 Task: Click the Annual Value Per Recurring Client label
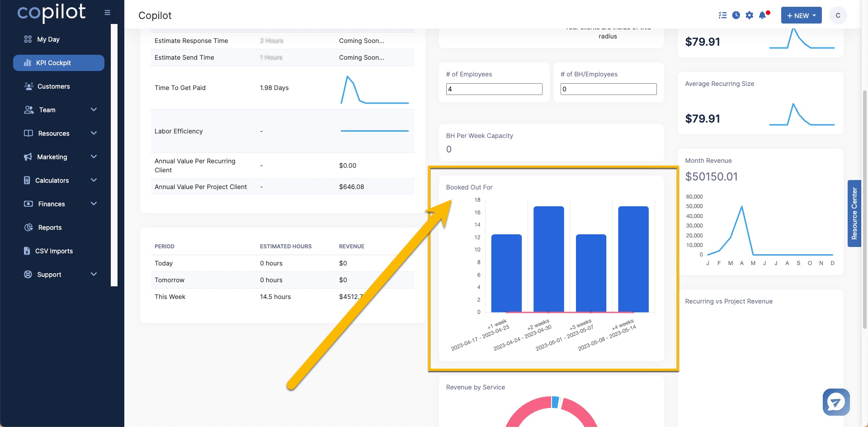click(x=195, y=166)
